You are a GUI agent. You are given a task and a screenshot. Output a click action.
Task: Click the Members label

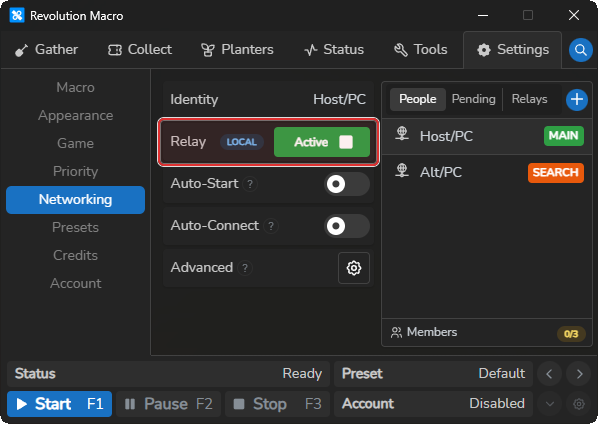(432, 332)
